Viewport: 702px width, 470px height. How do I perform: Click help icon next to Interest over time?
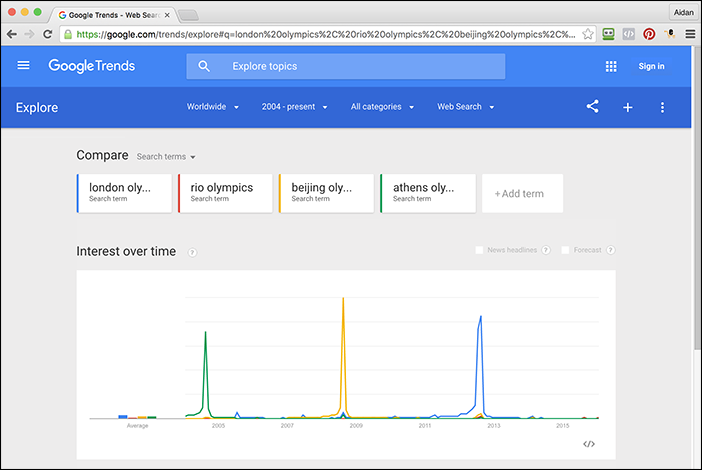(x=192, y=252)
